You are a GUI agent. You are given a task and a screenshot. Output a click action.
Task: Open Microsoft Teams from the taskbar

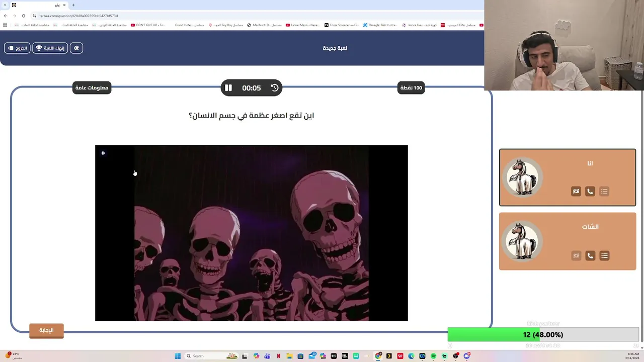[x=267, y=356]
